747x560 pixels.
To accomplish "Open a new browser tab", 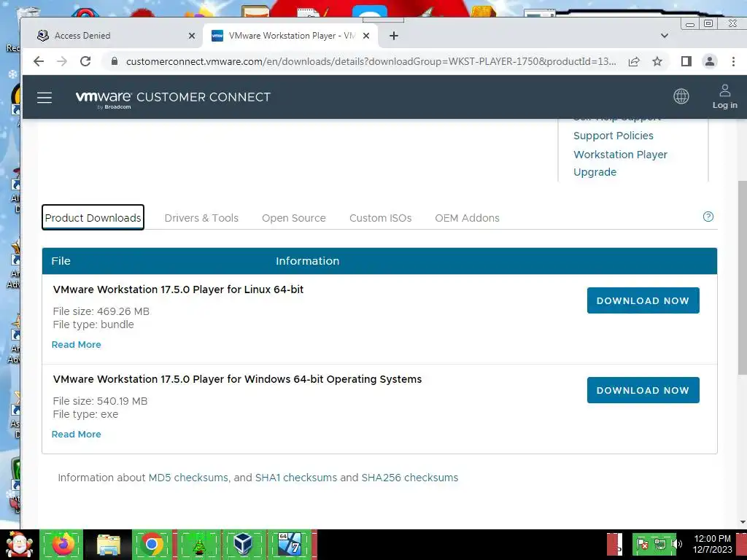I will [x=393, y=36].
